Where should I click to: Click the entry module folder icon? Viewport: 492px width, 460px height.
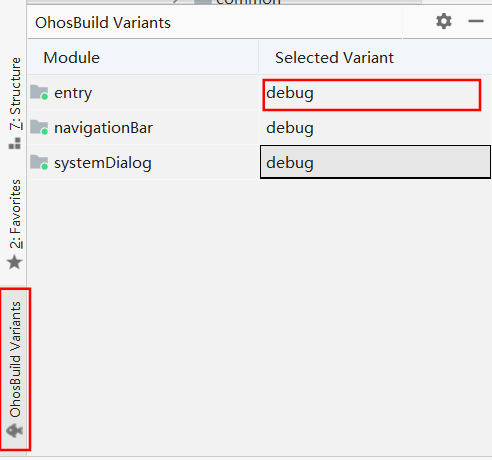click(x=39, y=92)
